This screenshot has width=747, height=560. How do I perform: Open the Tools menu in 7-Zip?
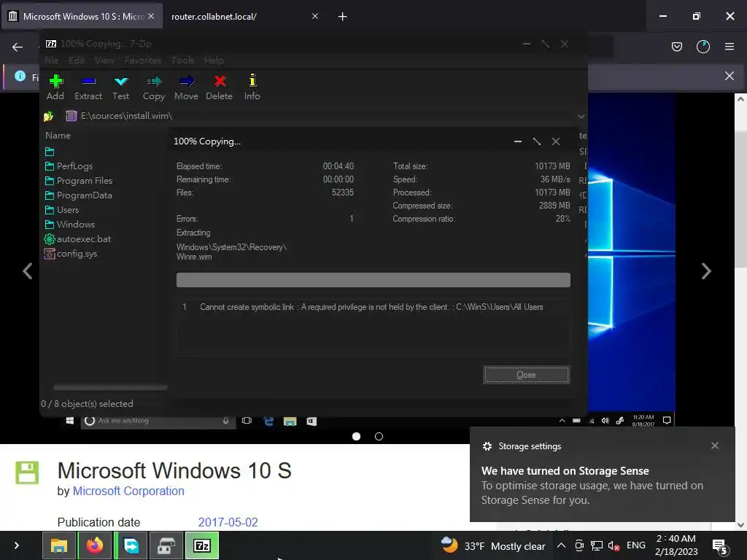(183, 61)
